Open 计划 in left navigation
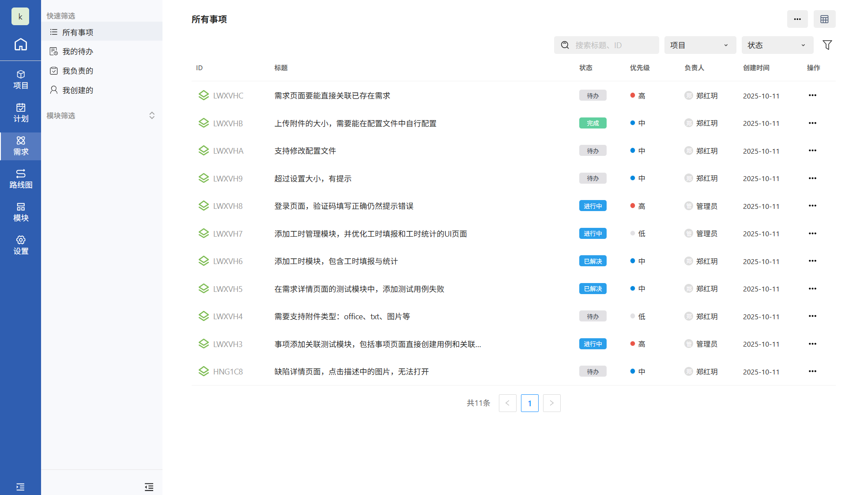868x495 pixels. (x=20, y=113)
